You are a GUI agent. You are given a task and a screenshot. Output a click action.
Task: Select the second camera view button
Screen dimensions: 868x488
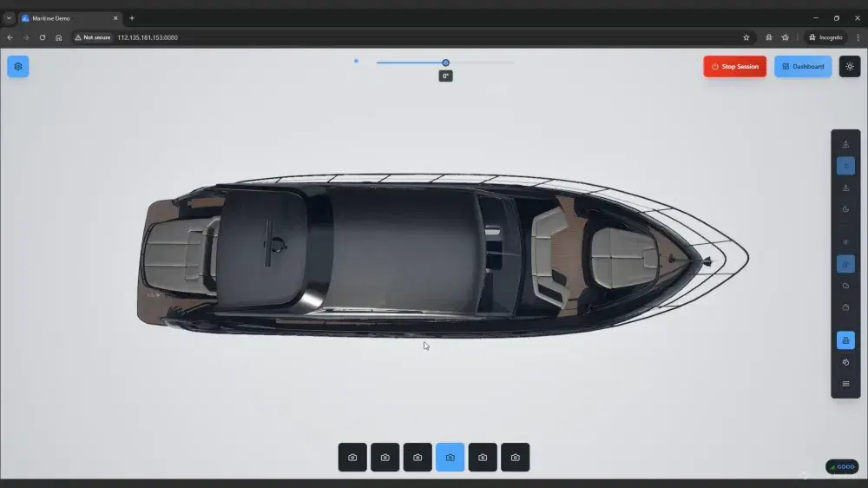point(385,458)
